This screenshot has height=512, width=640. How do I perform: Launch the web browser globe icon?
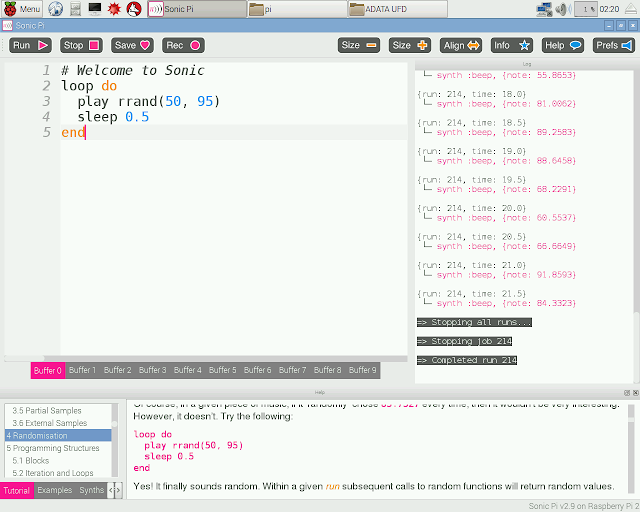[x=56, y=9]
